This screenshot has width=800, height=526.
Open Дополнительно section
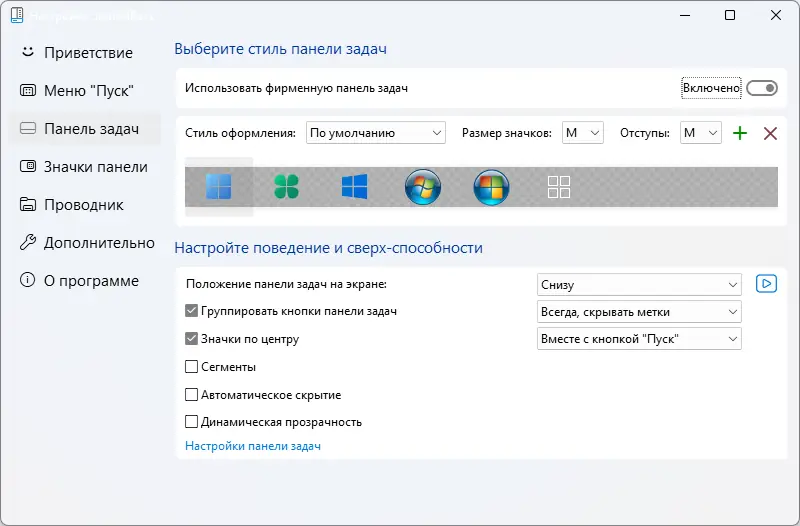coord(84,243)
